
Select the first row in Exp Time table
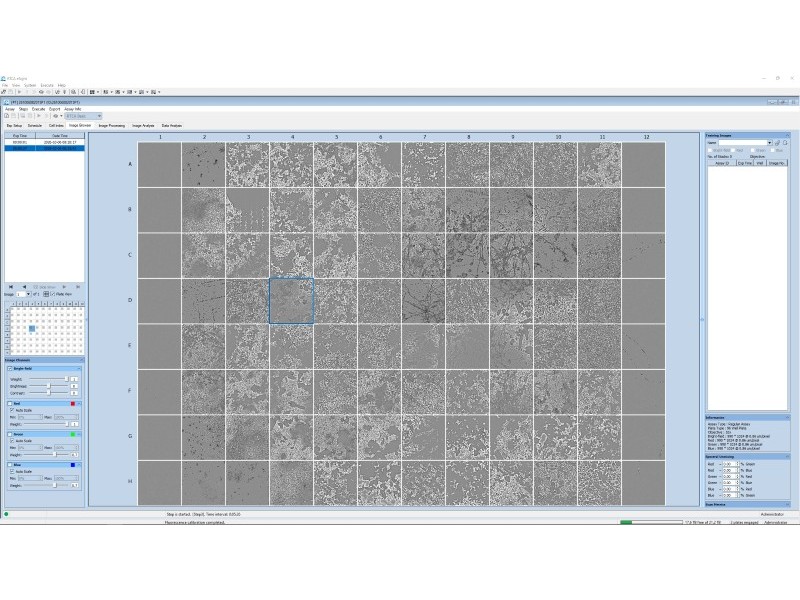tap(44, 142)
